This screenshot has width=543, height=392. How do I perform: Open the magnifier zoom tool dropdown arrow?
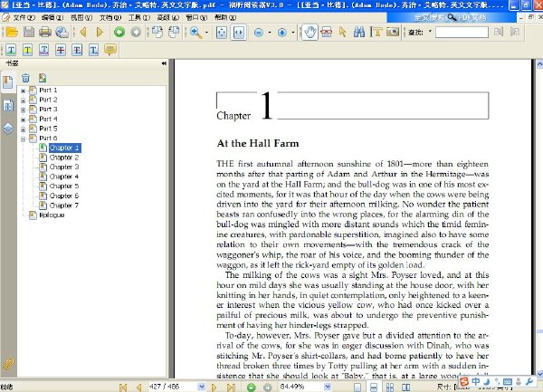pyautogui.click(x=206, y=33)
